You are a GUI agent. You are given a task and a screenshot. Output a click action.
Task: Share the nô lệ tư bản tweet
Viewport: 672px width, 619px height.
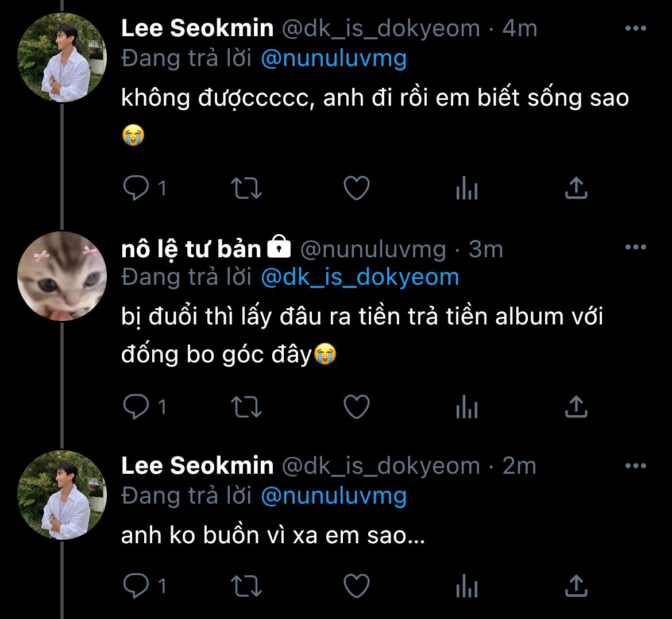pos(576,407)
